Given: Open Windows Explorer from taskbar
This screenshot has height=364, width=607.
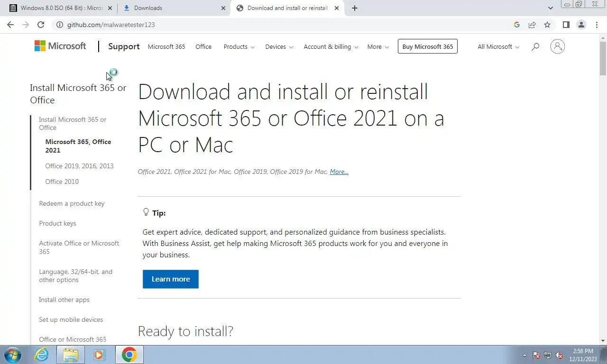Looking at the screenshot, I should pyautogui.click(x=71, y=355).
